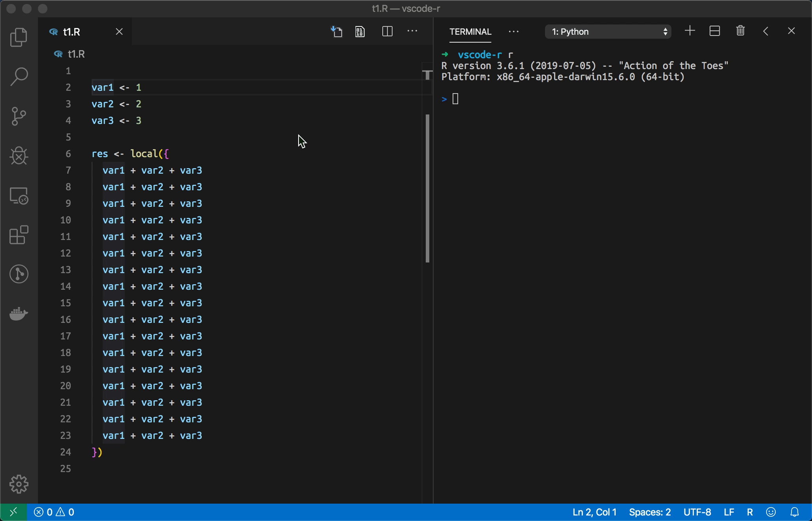Click 'Spaces: 2' indentation in status bar
The height and width of the screenshot is (521, 812).
tap(650, 512)
